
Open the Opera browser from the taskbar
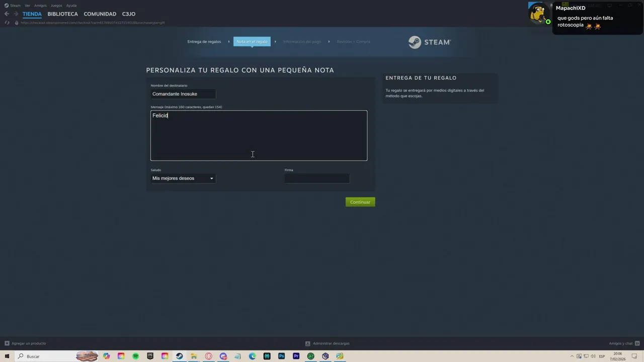208,356
